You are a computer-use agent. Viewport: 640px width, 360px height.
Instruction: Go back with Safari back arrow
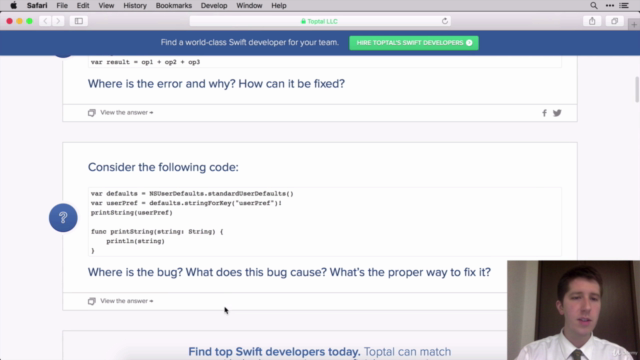pyautogui.click(x=45, y=21)
